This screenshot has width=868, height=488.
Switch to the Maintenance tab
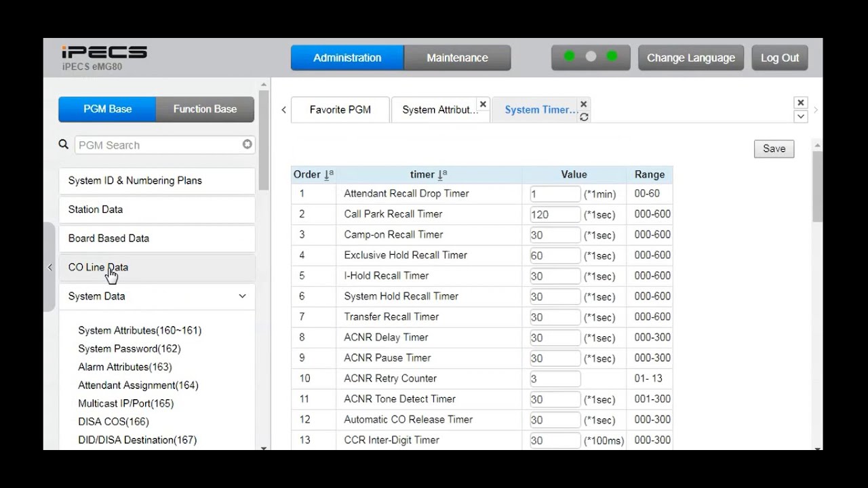pyautogui.click(x=457, y=58)
